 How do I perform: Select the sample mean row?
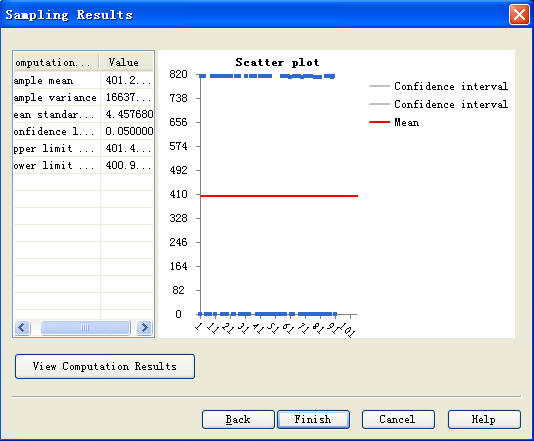click(x=83, y=80)
